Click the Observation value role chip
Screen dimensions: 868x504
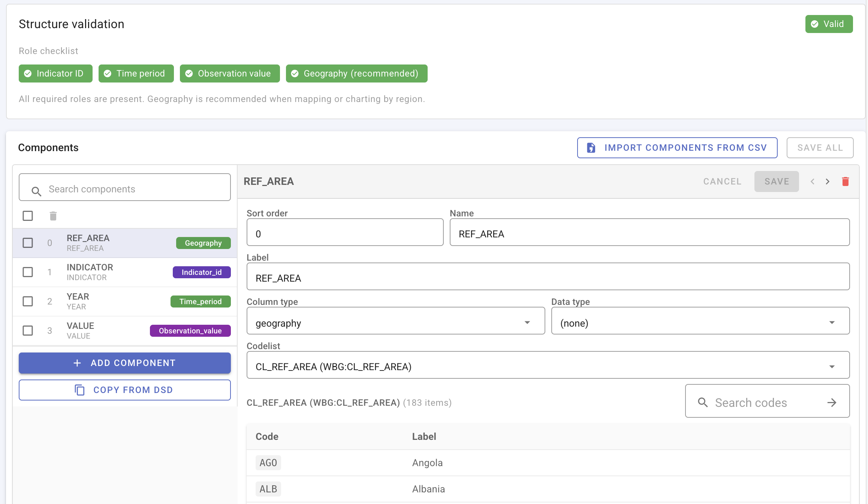click(230, 73)
